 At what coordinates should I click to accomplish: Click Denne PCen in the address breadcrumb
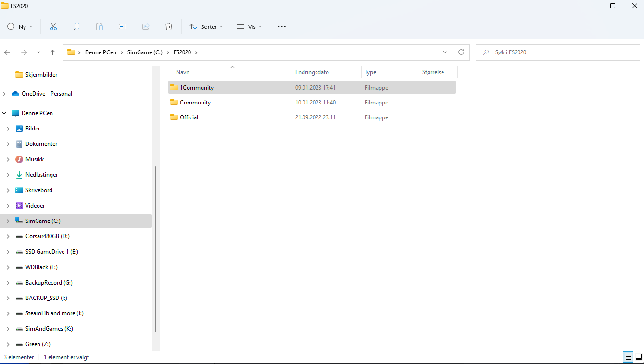[101, 52]
